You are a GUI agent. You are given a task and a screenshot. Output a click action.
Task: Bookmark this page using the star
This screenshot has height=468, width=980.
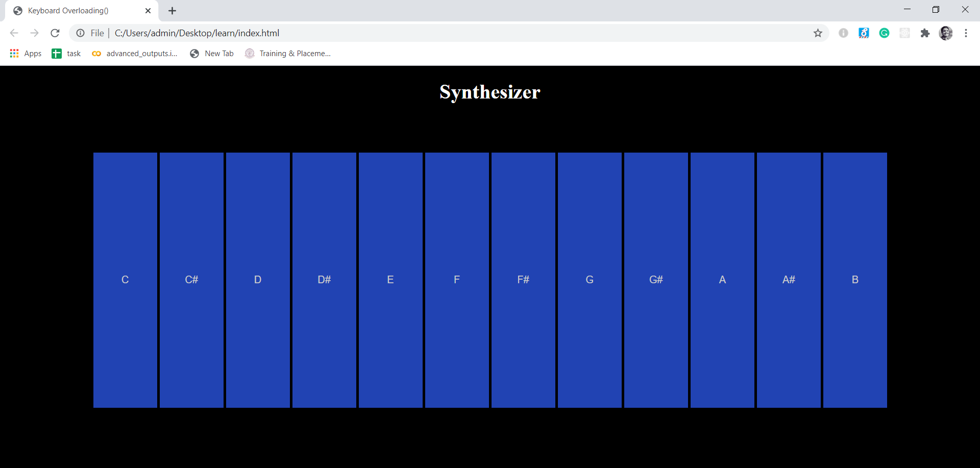pos(818,33)
